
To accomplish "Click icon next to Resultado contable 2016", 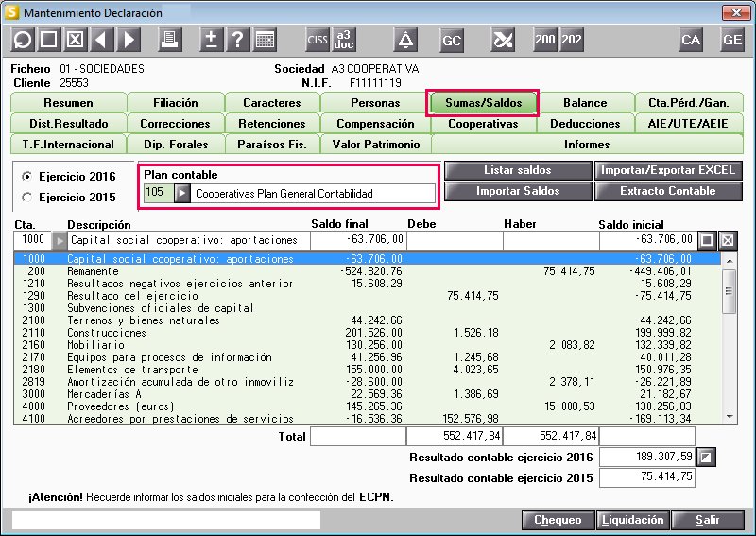I will click(x=706, y=457).
